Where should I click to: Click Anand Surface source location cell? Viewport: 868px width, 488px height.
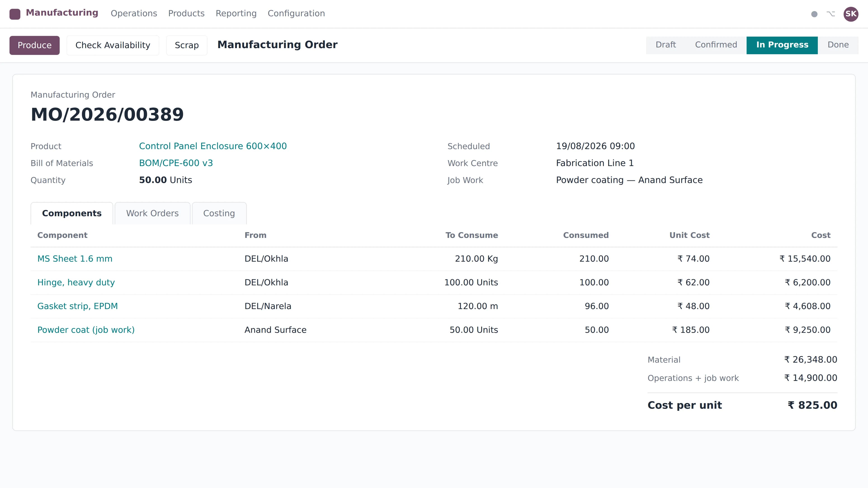coord(275,330)
